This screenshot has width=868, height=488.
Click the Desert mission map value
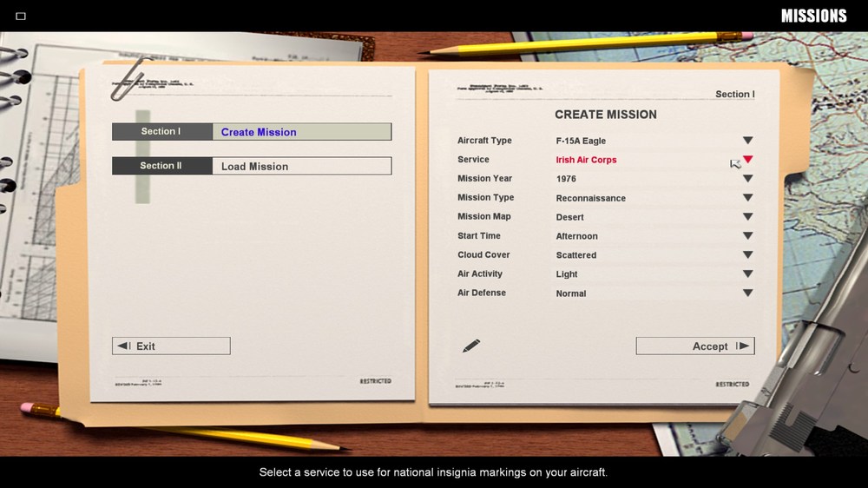coord(569,217)
